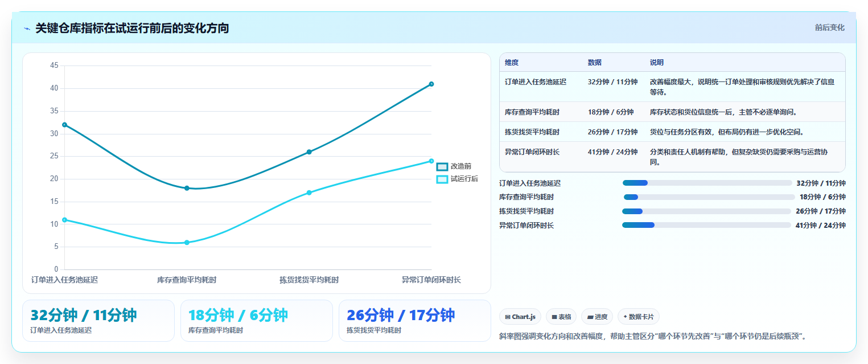The height and width of the screenshot is (364, 868).
Task: Click the progress bar for 订单进入任务池延迟
Action: point(707,183)
